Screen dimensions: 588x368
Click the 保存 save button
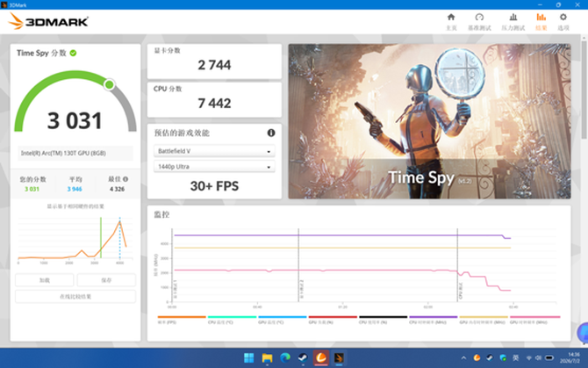click(x=106, y=280)
